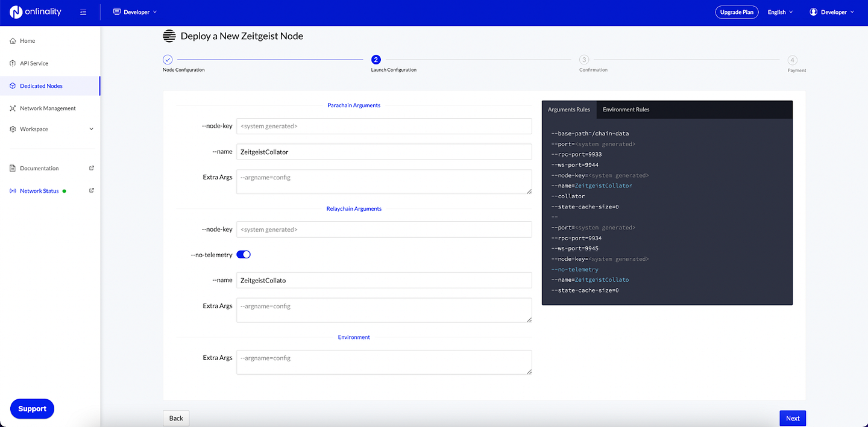
Task: Select the Arguments Rules tab
Action: click(569, 110)
